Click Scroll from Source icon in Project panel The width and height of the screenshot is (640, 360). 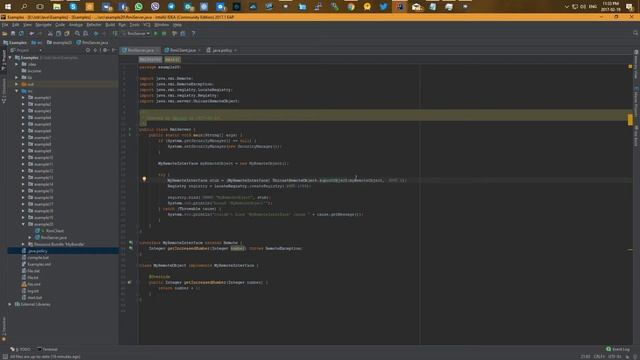pyautogui.click(x=88, y=50)
